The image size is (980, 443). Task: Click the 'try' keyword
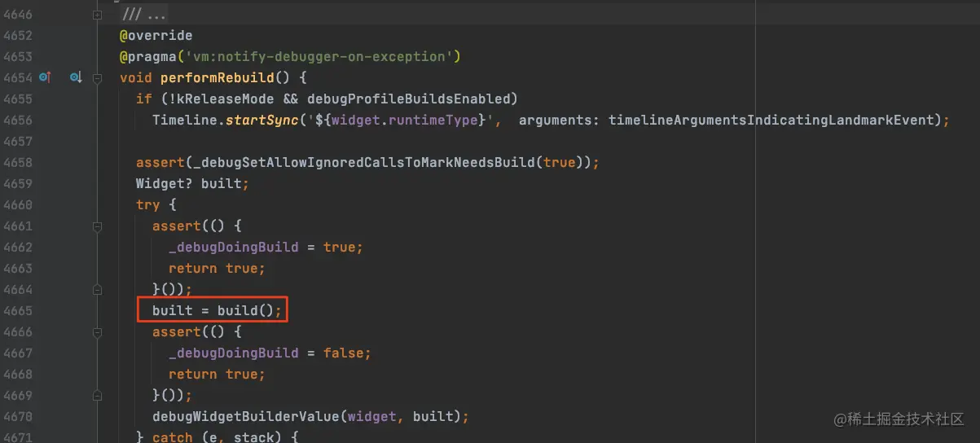[x=147, y=205]
